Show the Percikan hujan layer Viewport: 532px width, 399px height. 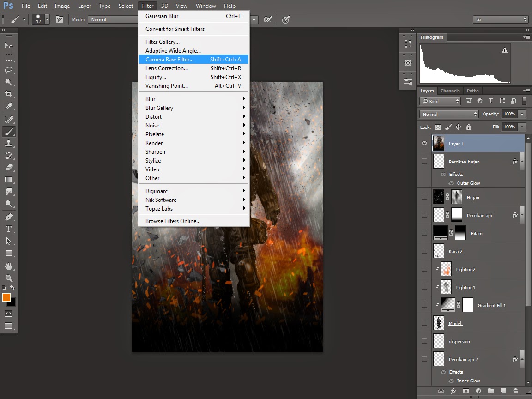[x=424, y=161]
